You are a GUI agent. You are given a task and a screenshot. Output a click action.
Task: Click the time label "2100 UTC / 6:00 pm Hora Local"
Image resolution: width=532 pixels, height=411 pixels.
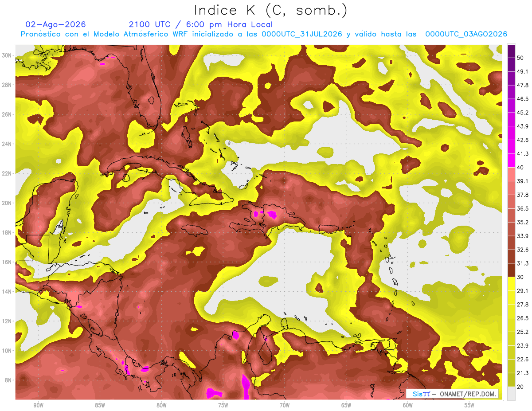201,24
